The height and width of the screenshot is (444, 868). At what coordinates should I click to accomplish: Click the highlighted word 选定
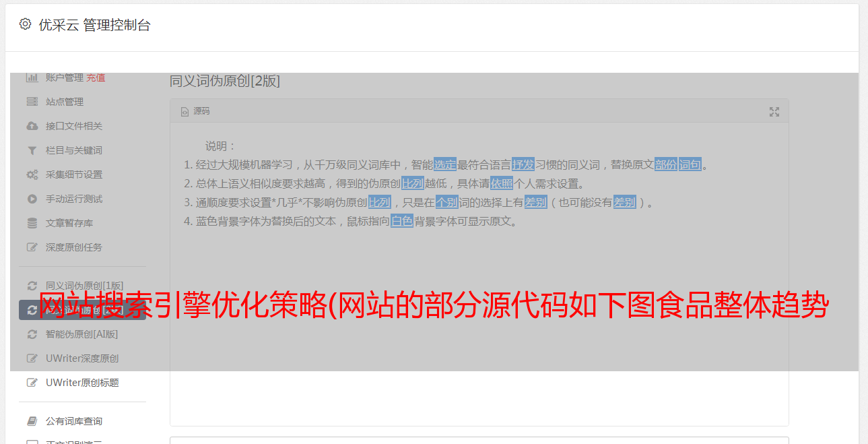(445, 164)
